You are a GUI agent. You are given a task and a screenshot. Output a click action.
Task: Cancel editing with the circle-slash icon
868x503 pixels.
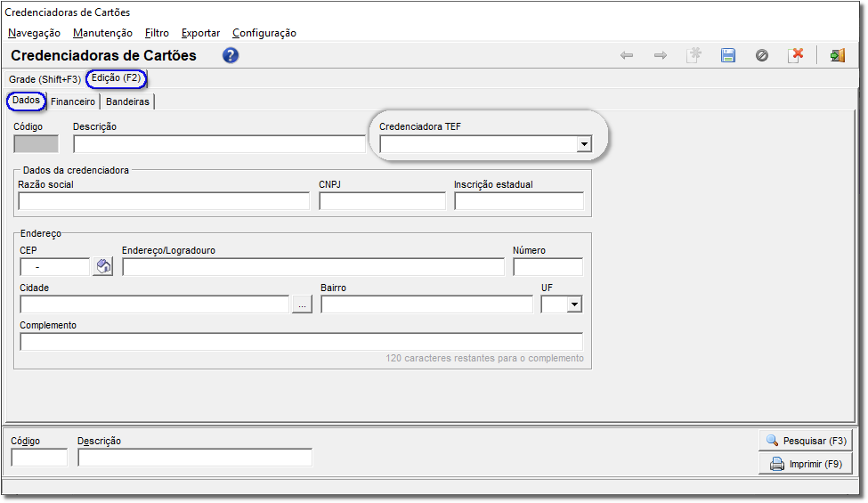point(762,55)
